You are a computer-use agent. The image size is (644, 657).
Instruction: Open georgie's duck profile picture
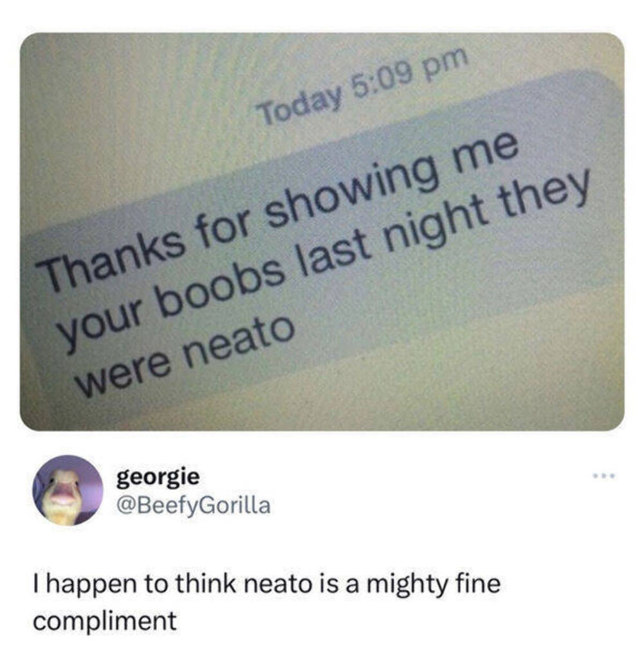point(68,490)
